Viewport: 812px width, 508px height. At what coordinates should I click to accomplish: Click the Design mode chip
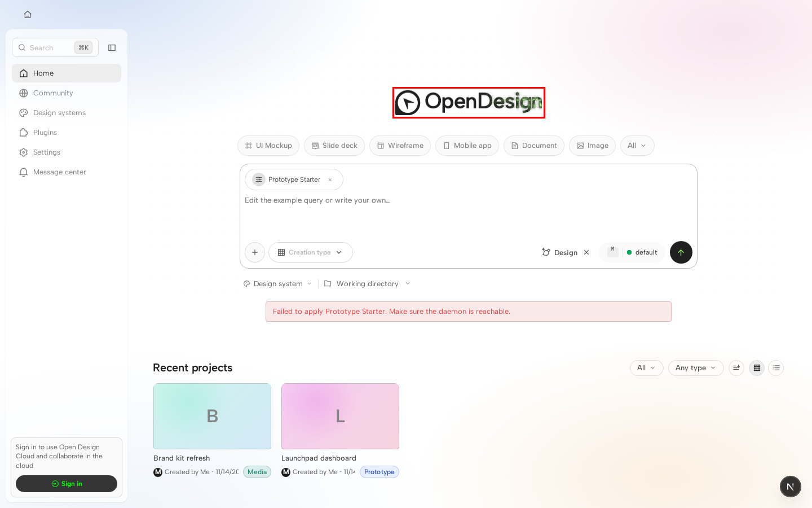560,252
